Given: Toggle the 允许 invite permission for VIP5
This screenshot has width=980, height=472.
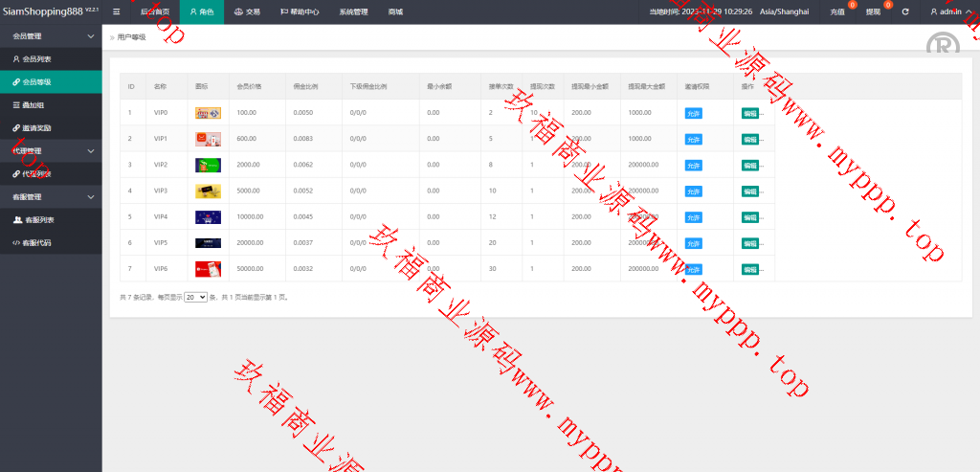Looking at the screenshot, I should coord(693,243).
